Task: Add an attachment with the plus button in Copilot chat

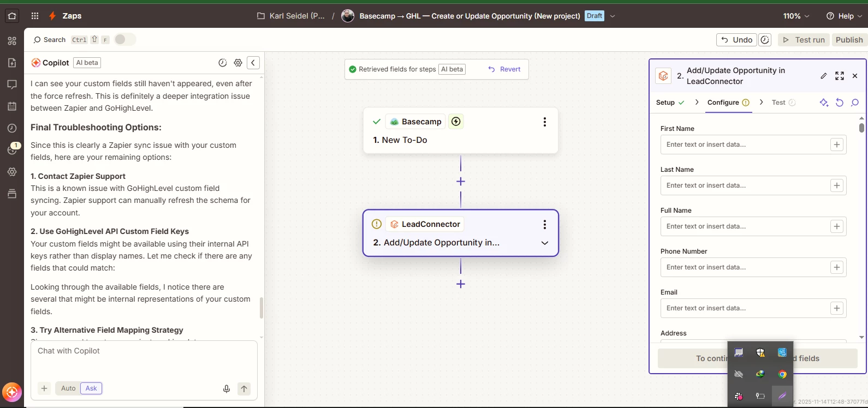Action: 44,388
